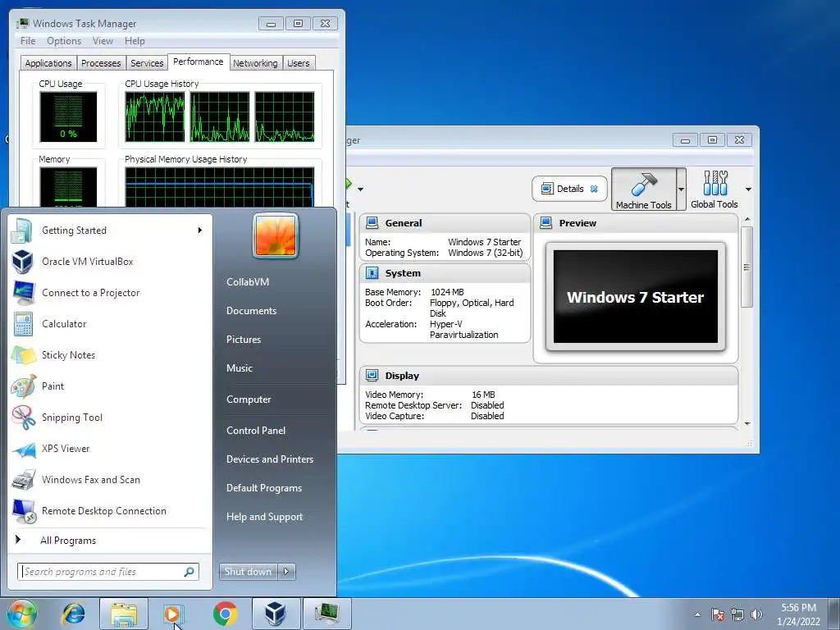Screen dimensions: 840x630
Task: Open the Global Tools dropdown arrow
Action: point(748,189)
